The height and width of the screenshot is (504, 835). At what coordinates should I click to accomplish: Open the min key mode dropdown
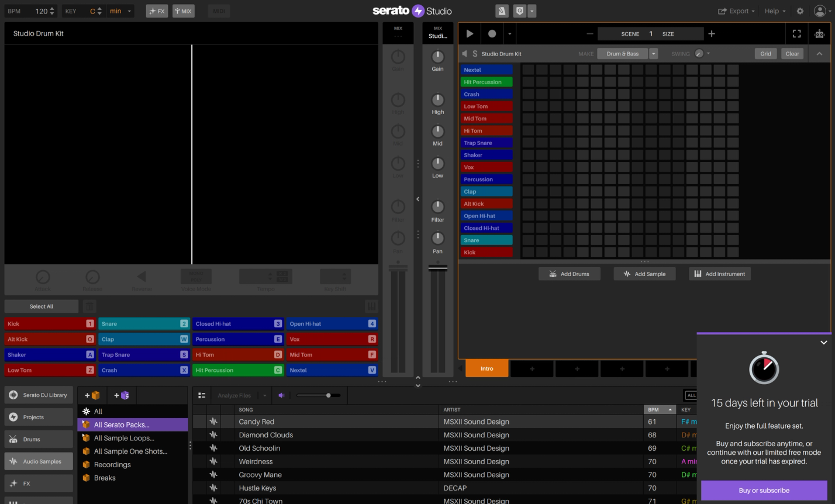(120, 11)
